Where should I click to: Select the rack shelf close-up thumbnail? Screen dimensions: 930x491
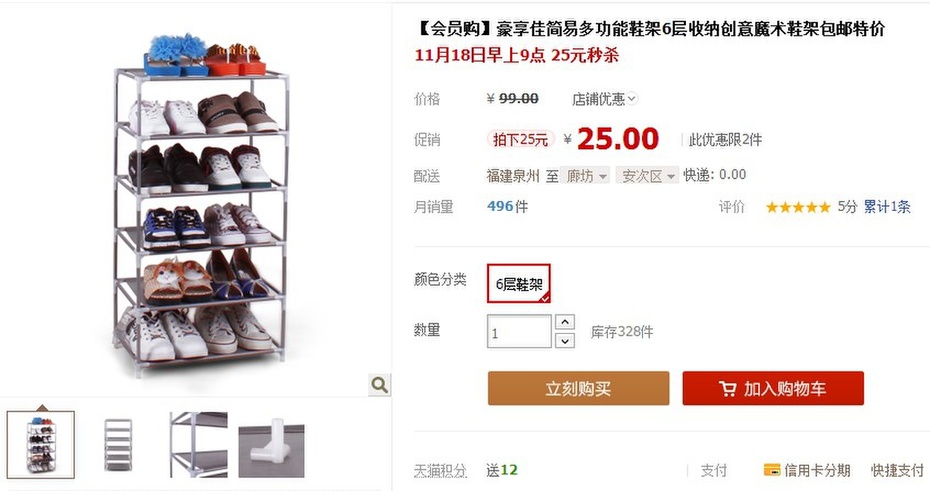click(x=198, y=444)
